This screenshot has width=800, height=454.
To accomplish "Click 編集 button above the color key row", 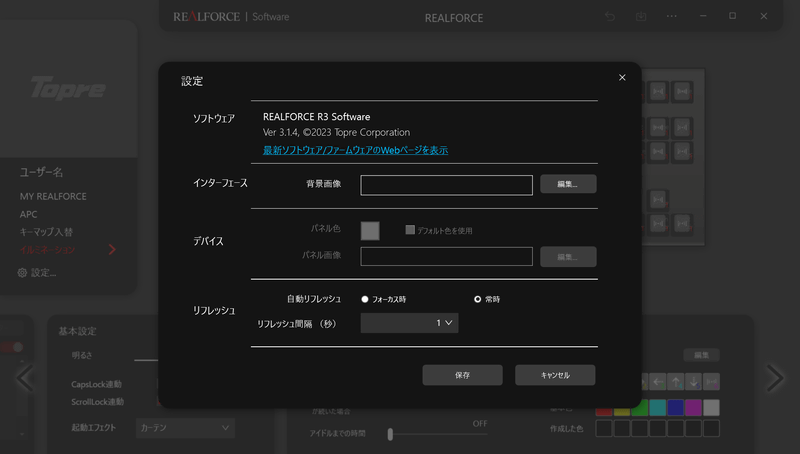I will 702,355.
